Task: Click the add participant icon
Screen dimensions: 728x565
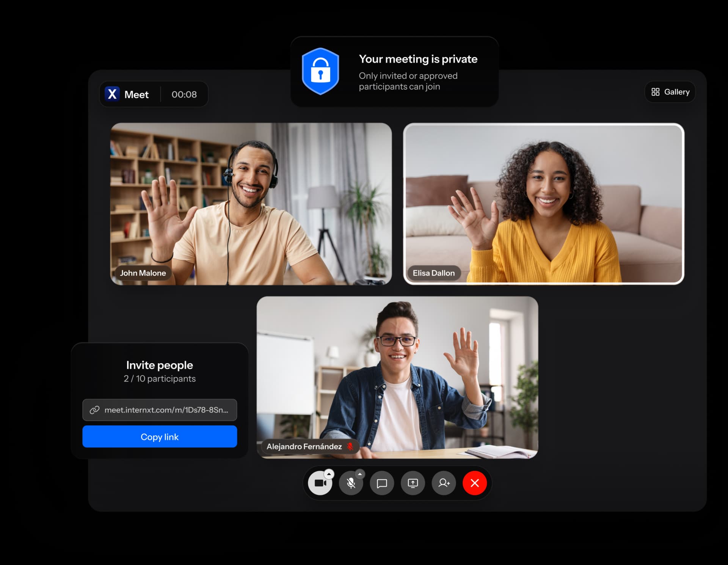Action: tap(444, 483)
